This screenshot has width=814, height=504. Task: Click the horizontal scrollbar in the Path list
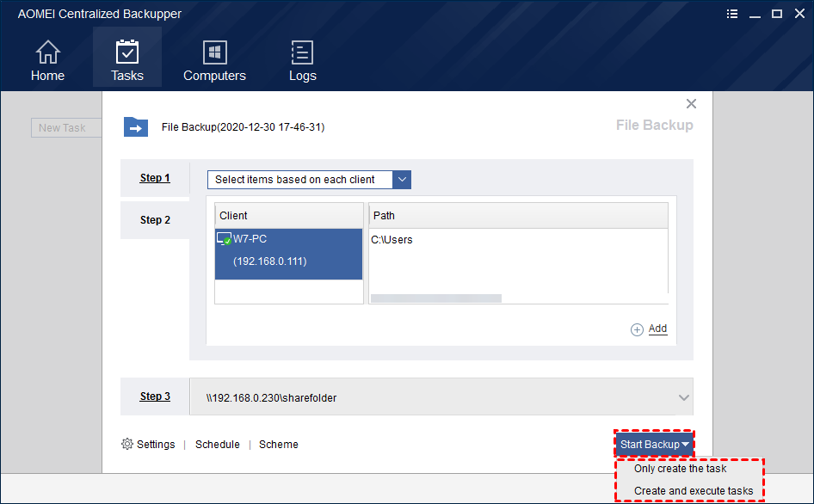pos(436,298)
